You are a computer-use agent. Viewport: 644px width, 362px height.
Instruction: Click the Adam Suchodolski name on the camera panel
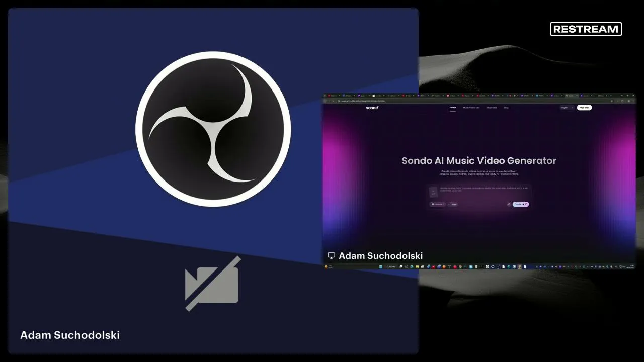(70, 335)
